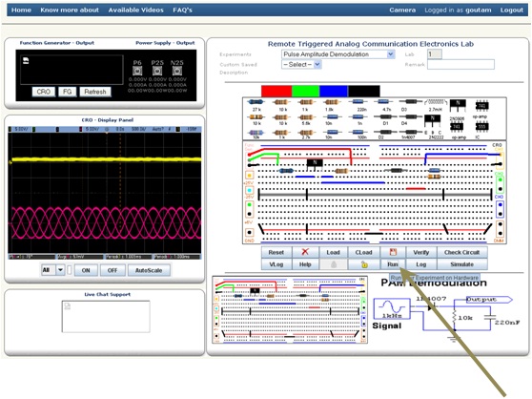This screenshot has height=399, width=532.
Task: Click the red X delete icon button
Action: click(305, 252)
